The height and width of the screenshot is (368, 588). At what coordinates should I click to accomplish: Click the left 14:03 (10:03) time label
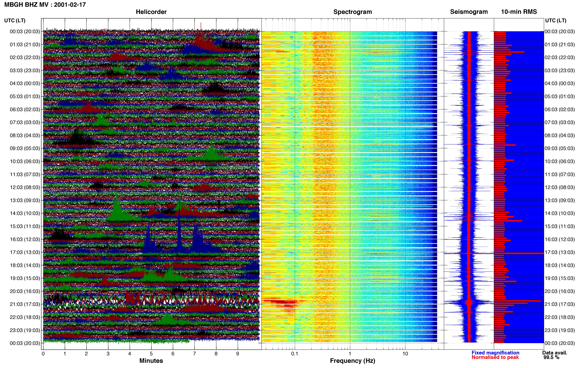(x=25, y=213)
